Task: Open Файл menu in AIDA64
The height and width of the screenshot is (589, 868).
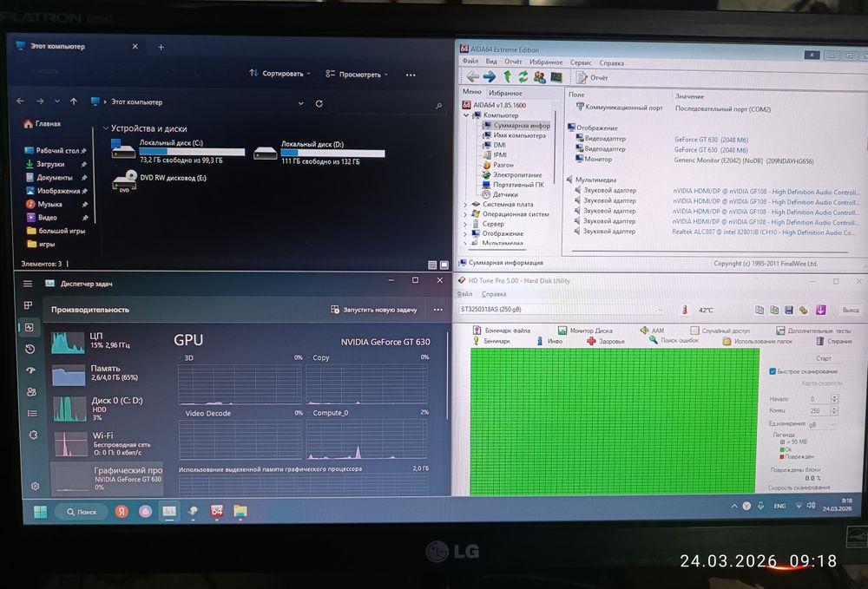Action: 470,62
